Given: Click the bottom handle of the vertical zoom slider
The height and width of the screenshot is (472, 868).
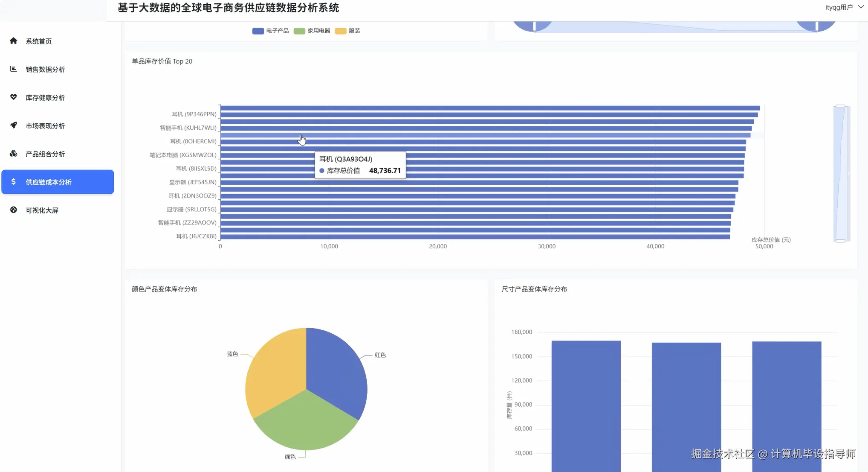Looking at the screenshot, I should tap(840, 241).
